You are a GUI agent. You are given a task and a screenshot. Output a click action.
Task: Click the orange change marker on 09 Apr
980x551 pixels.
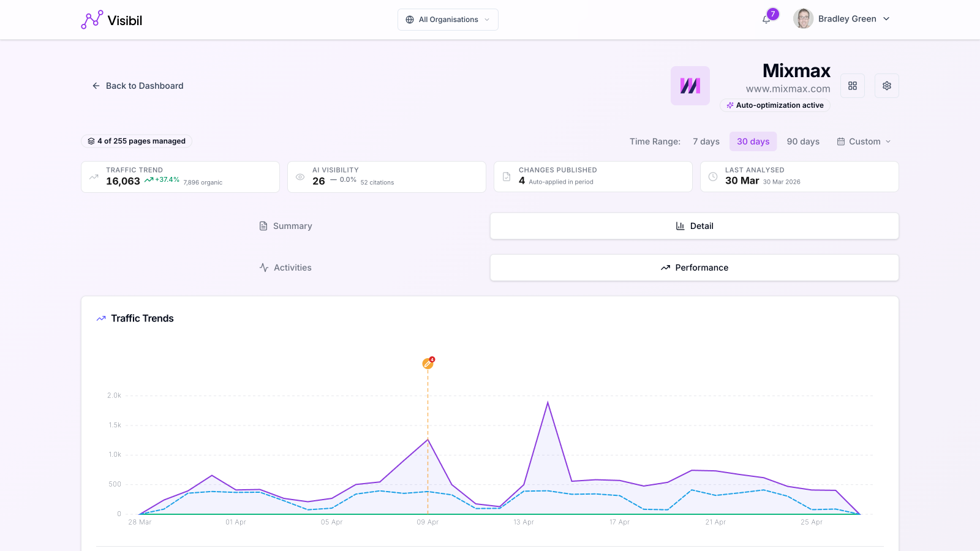pos(428,364)
